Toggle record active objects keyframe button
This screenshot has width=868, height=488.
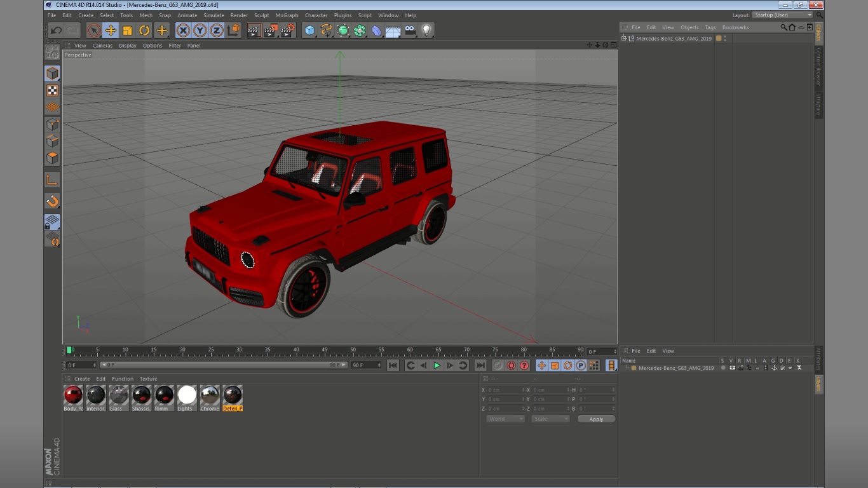498,365
